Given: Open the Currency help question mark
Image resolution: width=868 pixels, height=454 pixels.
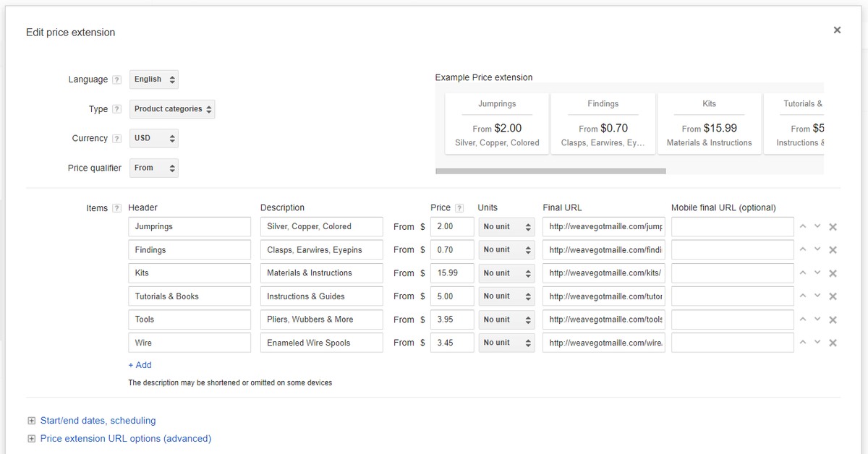Looking at the screenshot, I should pos(116,139).
